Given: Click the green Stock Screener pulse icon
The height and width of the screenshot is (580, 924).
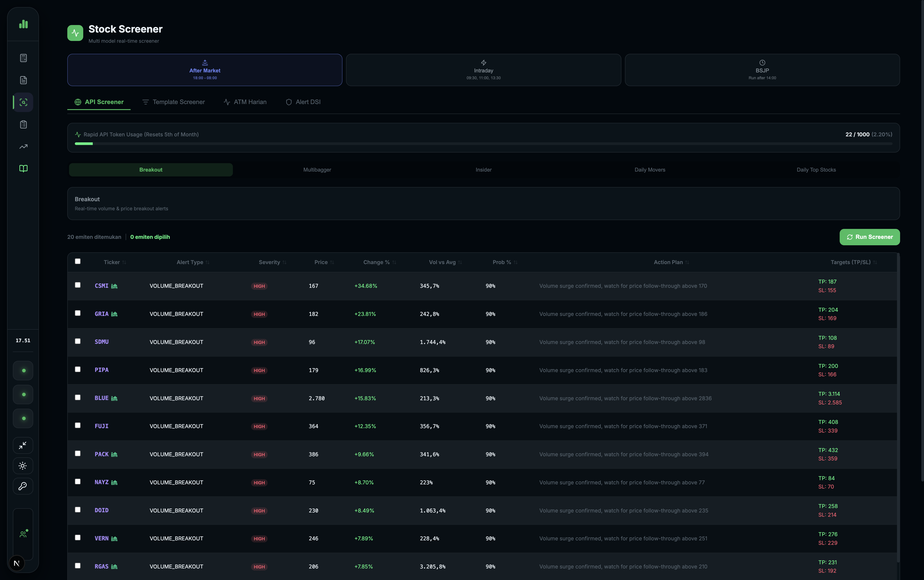Looking at the screenshot, I should tap(75, 33).
